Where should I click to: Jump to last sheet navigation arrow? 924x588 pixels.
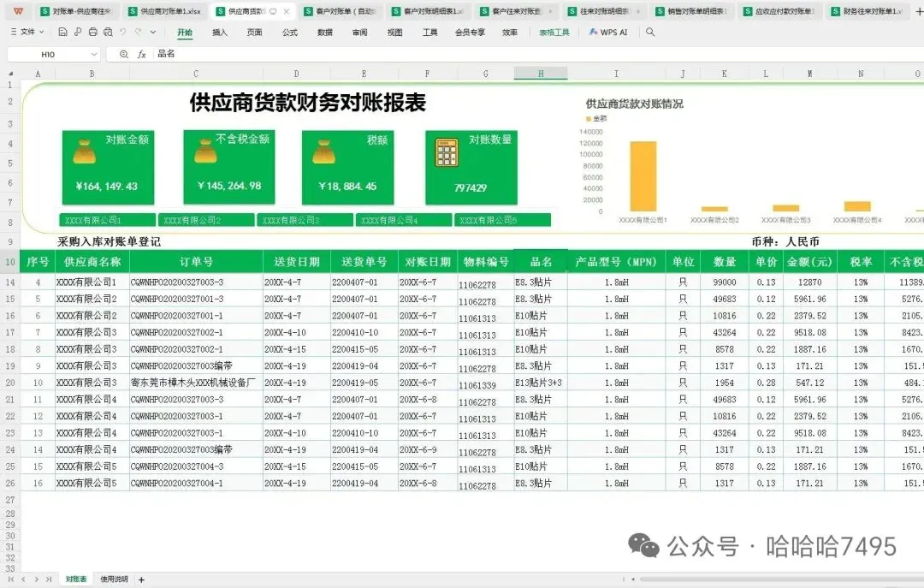[49, 579]
